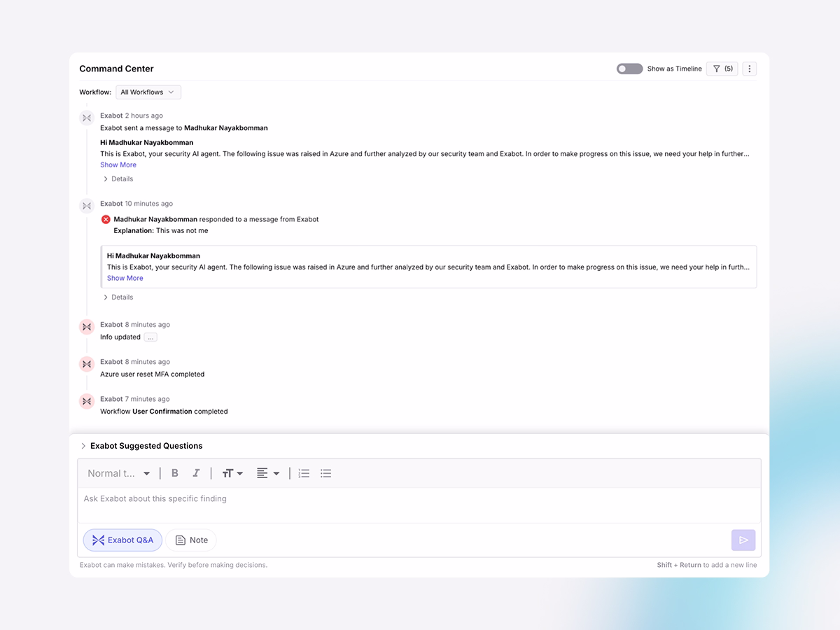Open the ellipsis badge next to Info updated
Image resolution: width=840 pixels, height=630 pixels.
(150, 337)
